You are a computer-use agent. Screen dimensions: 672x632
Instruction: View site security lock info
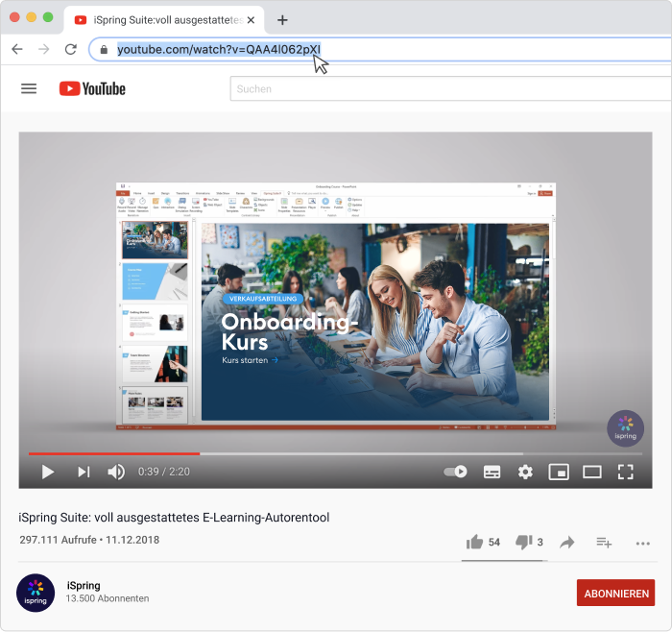(x=104, y=50)
